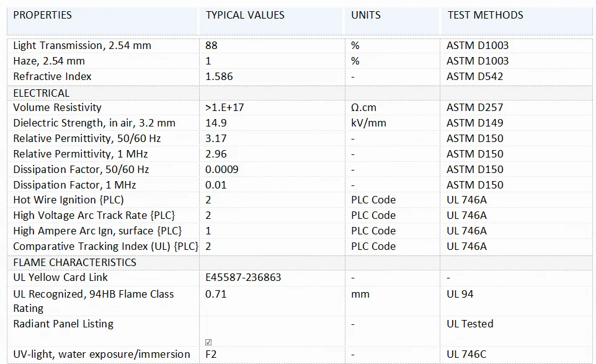The width and height of the screenshot is (596, 364).
Task: Click the kV/mm units cell
Action: click(368, 123)
